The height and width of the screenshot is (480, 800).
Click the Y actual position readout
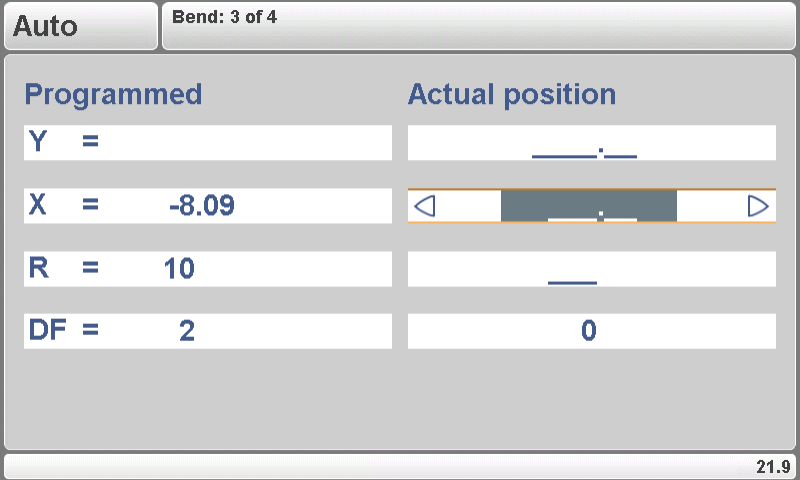click(591, 143)
